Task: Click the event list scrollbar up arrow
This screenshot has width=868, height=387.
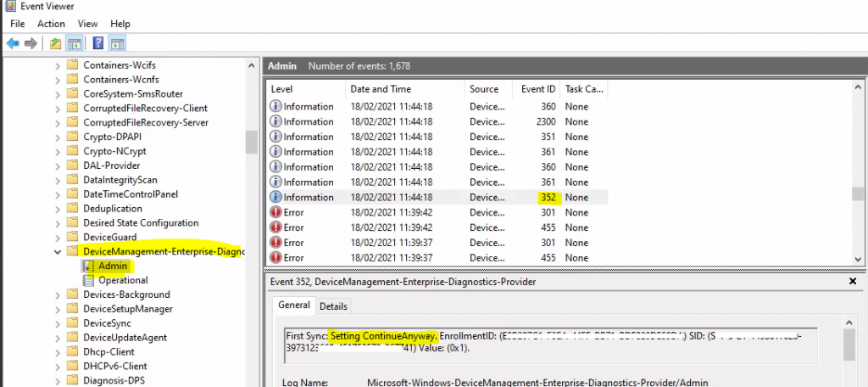Action: 858,87
